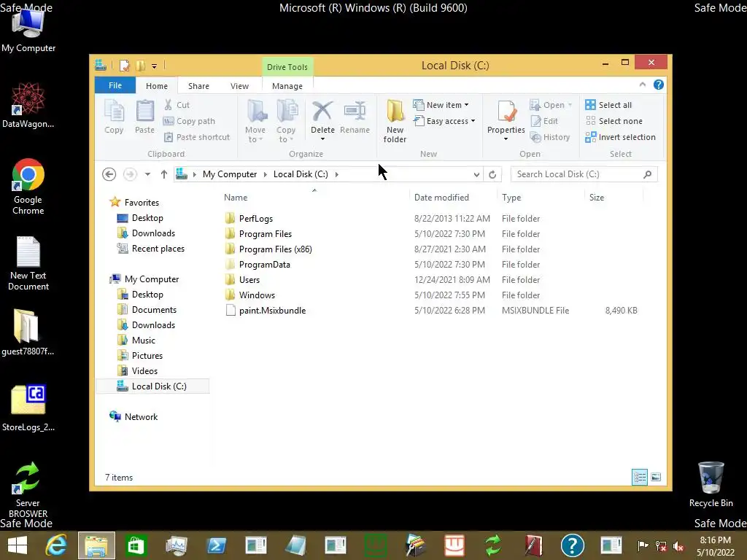The height and width of the screenshot is (560, 747).
Task: Click Paste shortcut command
Action: (x=197, y=137)
